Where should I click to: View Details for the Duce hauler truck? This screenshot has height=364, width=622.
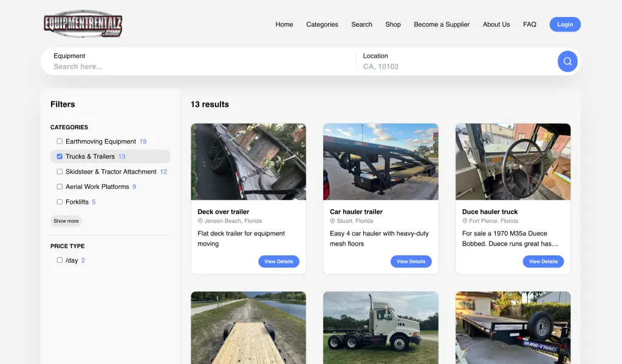pos(543,261)
